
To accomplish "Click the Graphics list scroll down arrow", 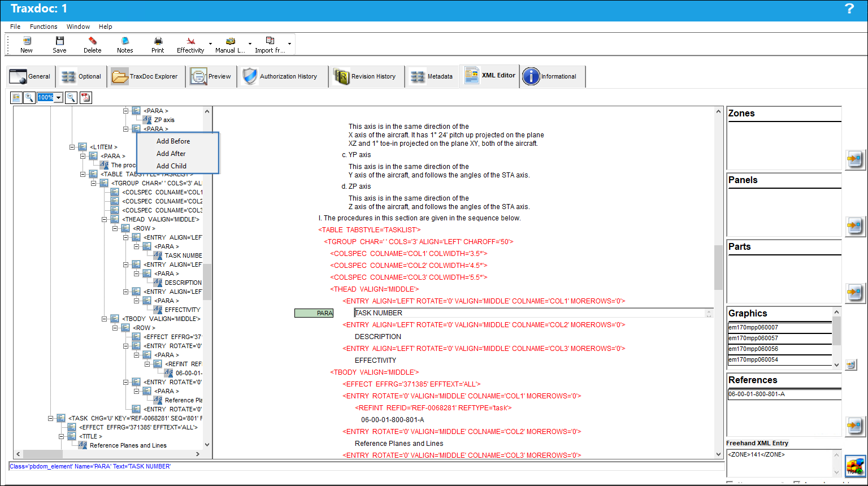I will [x=837, y=365].
